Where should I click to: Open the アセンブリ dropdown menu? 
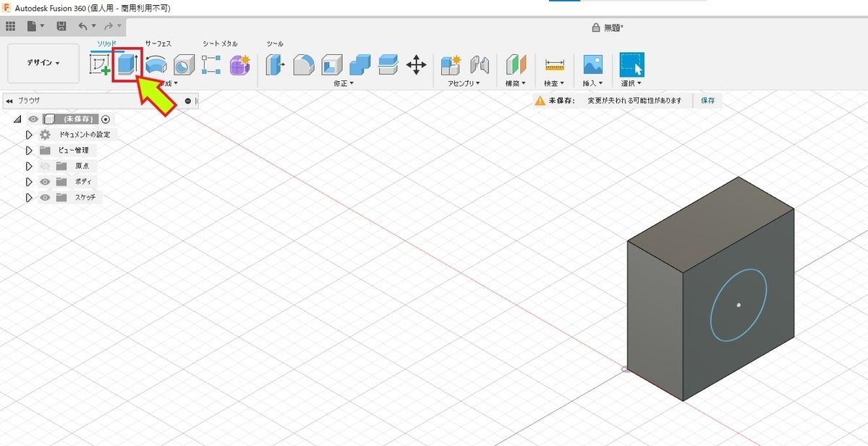point(465,84)
